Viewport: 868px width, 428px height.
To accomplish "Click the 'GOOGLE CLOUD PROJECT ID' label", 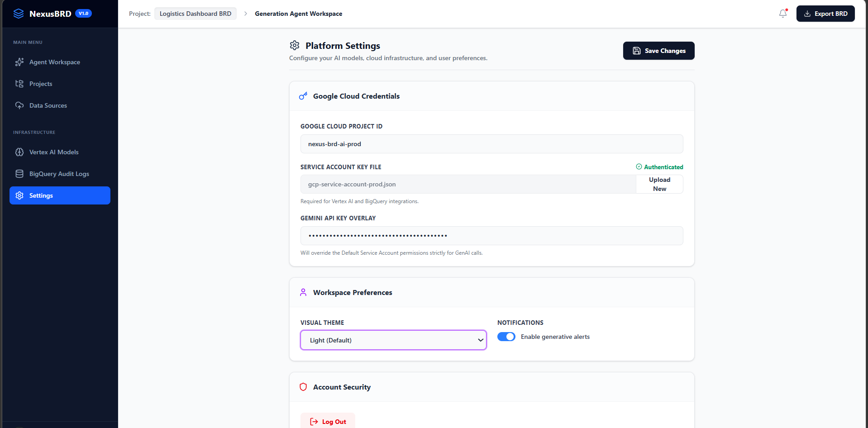I will pos(341,126).
